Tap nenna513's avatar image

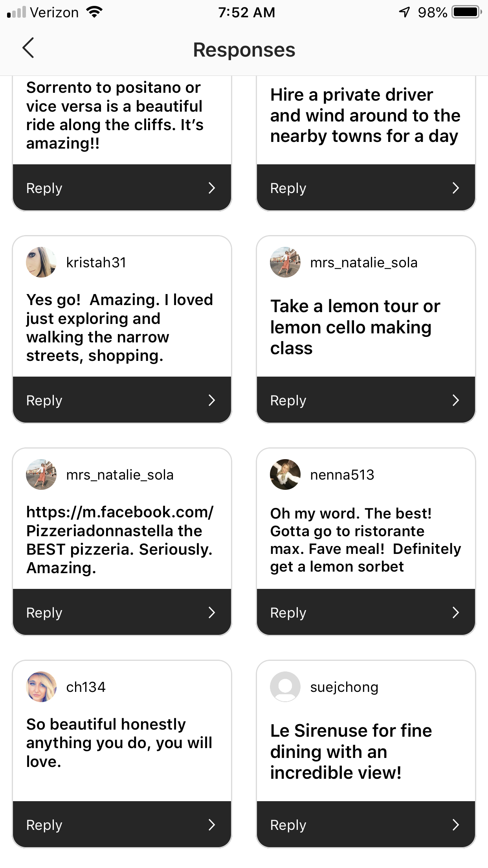coord(285,474)
